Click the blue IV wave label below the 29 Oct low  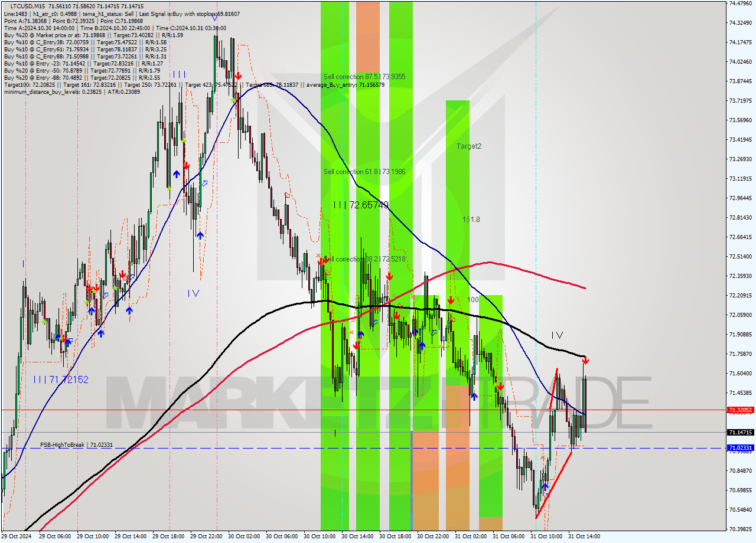pyautogui.click(x=193, y=293)
